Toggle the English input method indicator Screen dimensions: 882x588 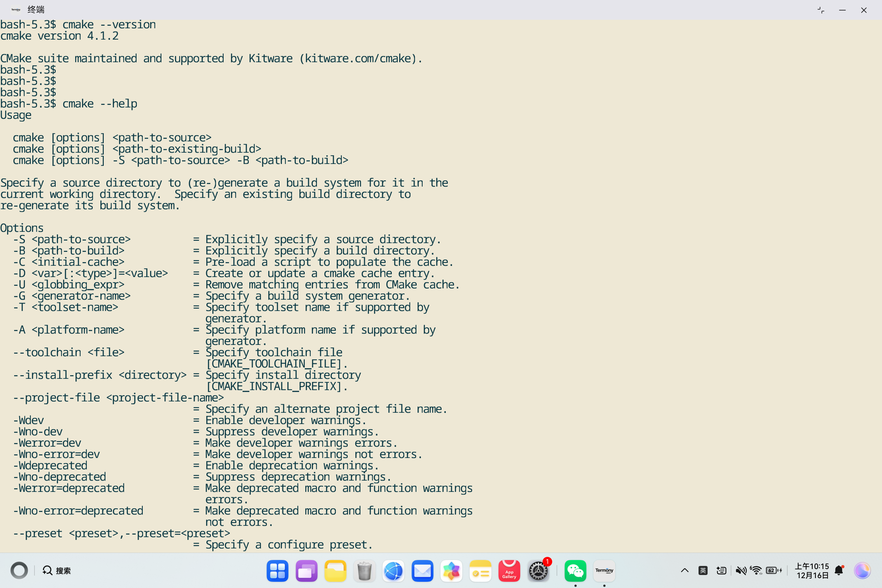pyautogui.click(x=703, y=570)
